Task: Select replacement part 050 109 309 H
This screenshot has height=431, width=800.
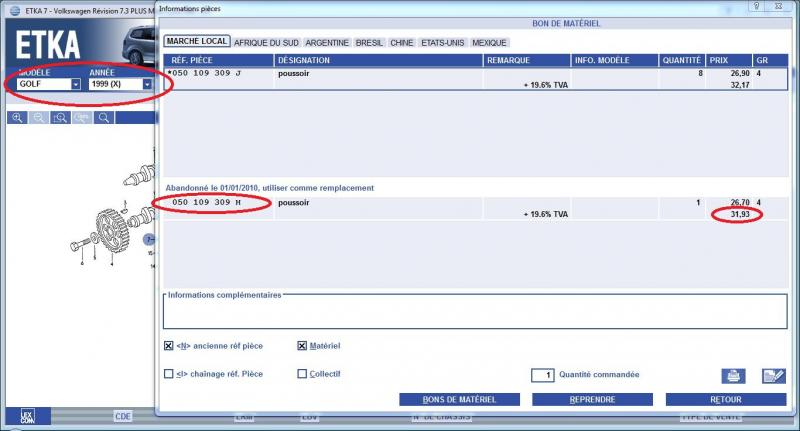Action: (x=206, y=202)
